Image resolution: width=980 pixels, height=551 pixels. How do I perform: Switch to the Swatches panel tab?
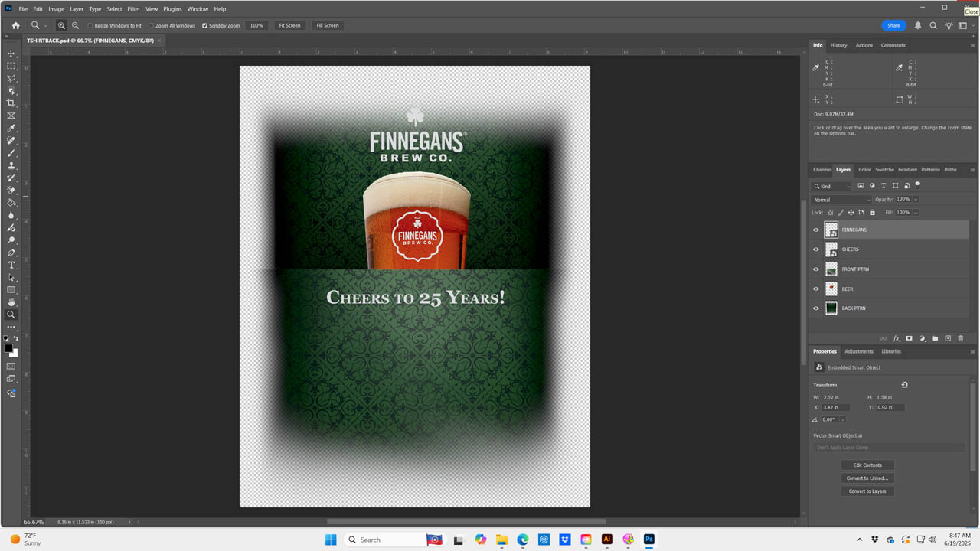pyautogui.click(x=884, y=170)
